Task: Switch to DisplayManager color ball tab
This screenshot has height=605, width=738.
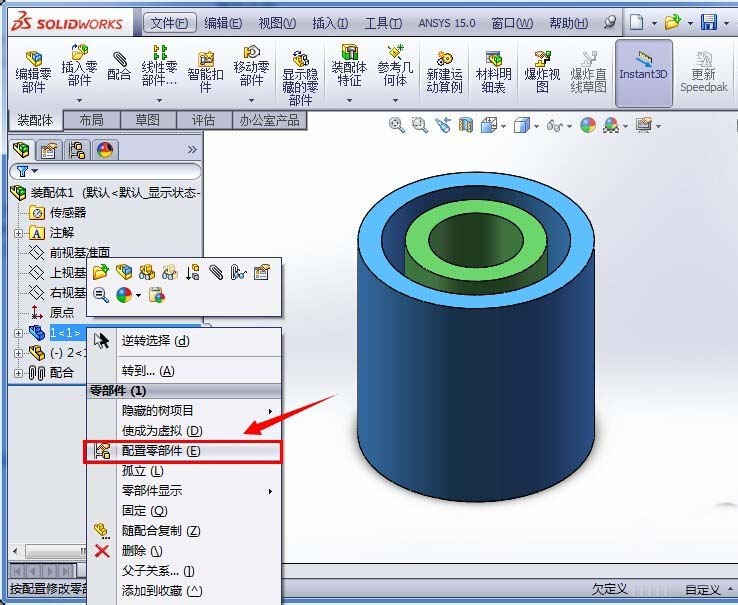Action: coord(104,150)
